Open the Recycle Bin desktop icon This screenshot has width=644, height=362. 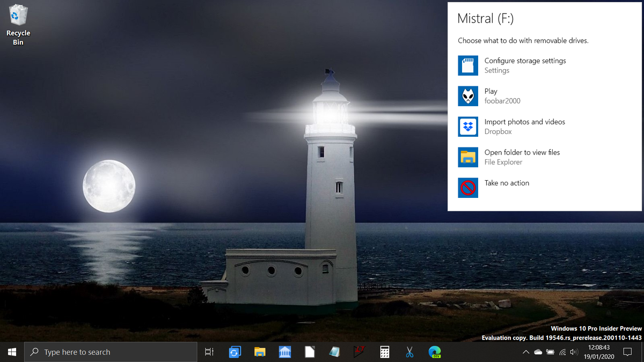coord(18,25)
